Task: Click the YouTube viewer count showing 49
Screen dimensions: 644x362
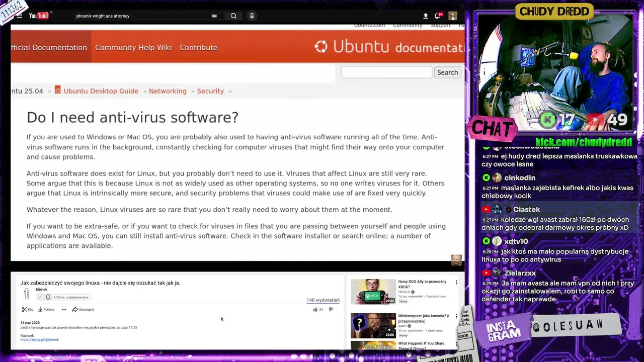Action: point(606,120)
